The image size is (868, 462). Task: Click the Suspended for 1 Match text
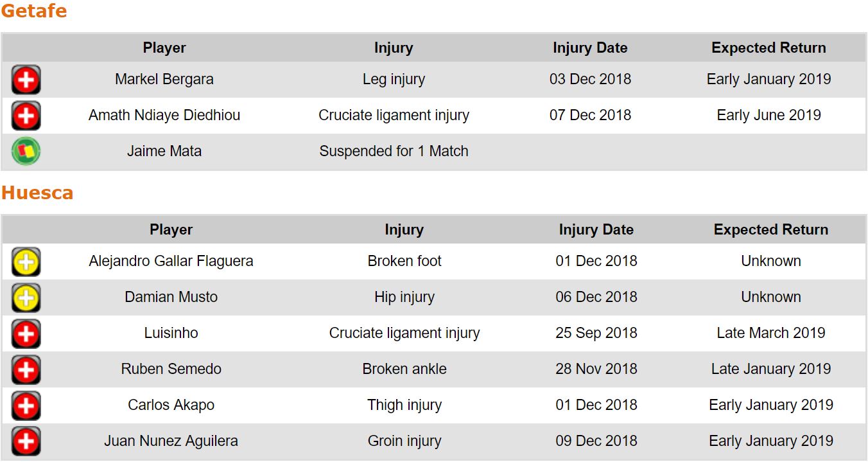[394, 151]
